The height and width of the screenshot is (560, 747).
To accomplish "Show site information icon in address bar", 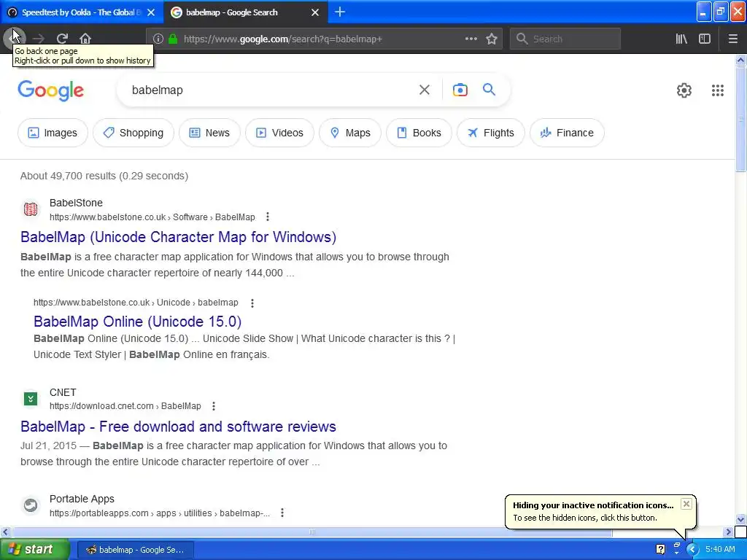I will [158, 39].
